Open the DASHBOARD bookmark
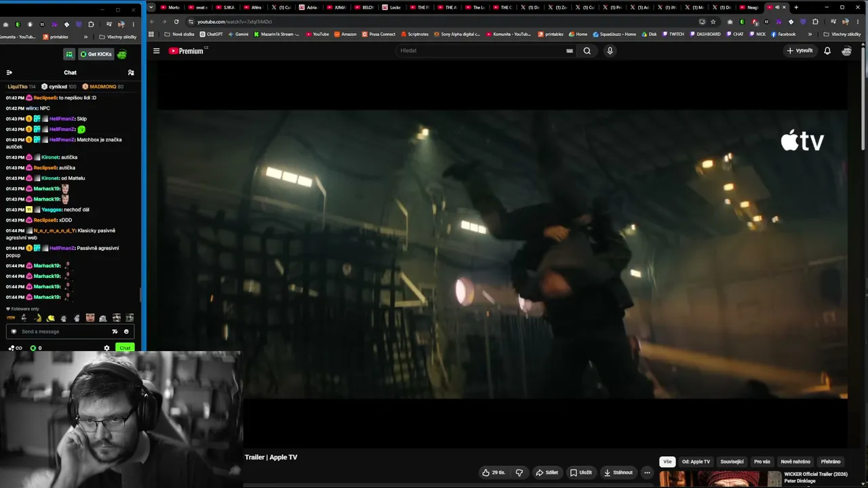The height and width of the screenshot is (488, 868). click(x=705, y=34)
